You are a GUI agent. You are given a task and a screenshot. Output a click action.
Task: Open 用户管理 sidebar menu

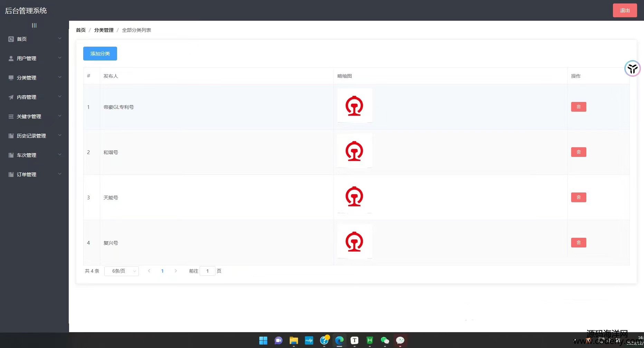[35, 58]
